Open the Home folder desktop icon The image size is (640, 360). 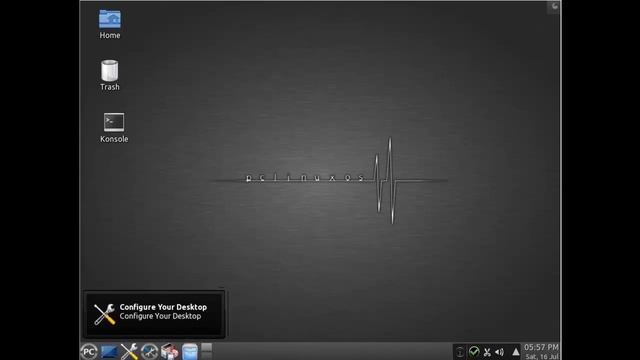click(110, 20)
